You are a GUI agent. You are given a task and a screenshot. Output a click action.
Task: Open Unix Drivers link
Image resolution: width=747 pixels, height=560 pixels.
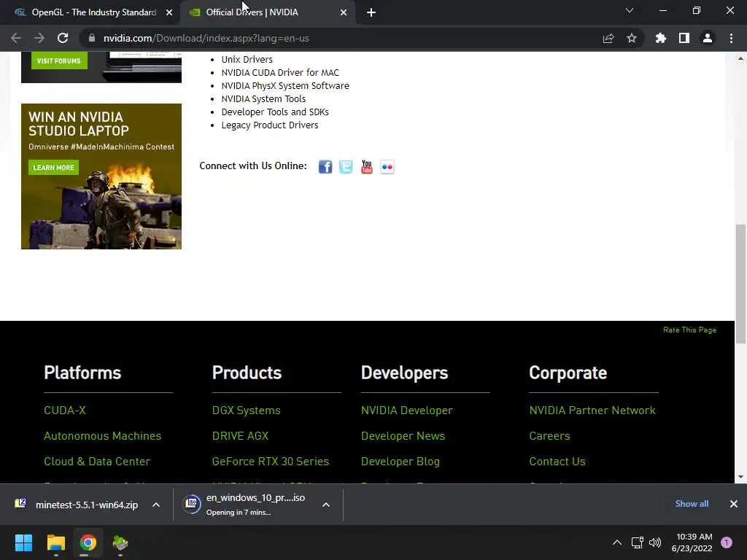coord(247,60)
